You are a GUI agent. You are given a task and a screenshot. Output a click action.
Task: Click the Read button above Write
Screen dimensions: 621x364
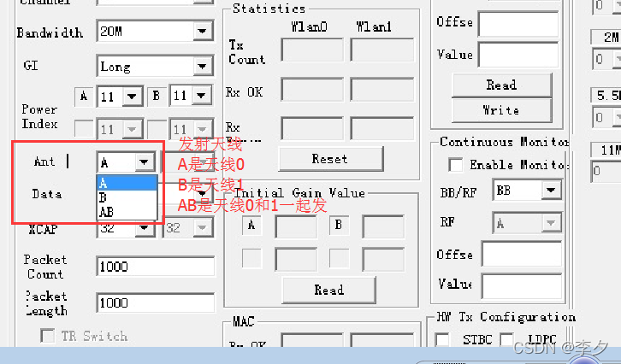point(501,85)
